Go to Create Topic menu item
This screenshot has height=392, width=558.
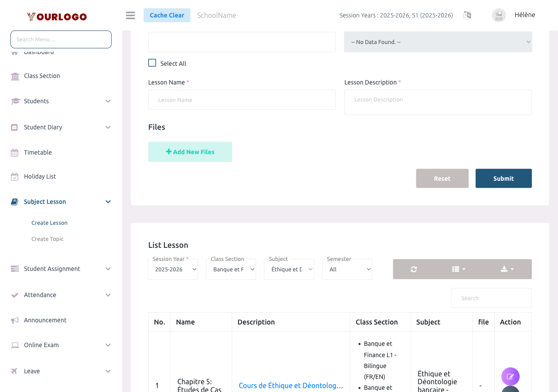coord(47,239)
